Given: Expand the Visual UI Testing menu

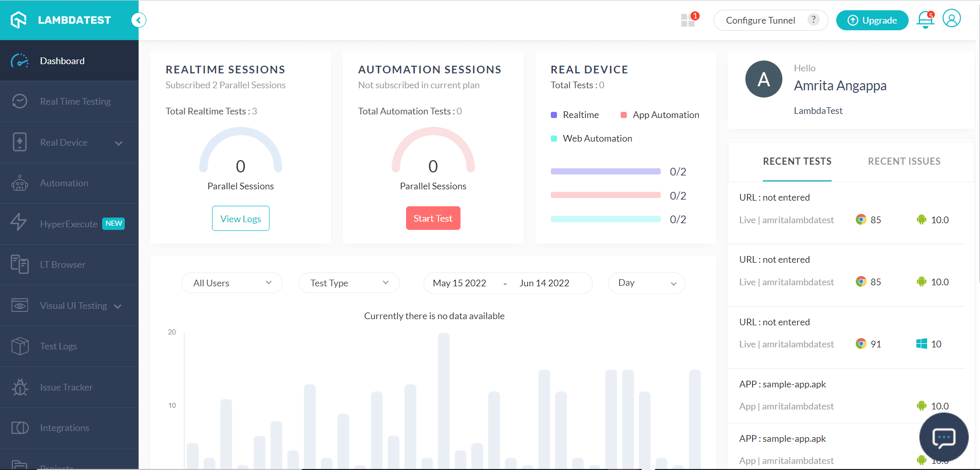Looking at the screenshot, I should click(119, 305).
